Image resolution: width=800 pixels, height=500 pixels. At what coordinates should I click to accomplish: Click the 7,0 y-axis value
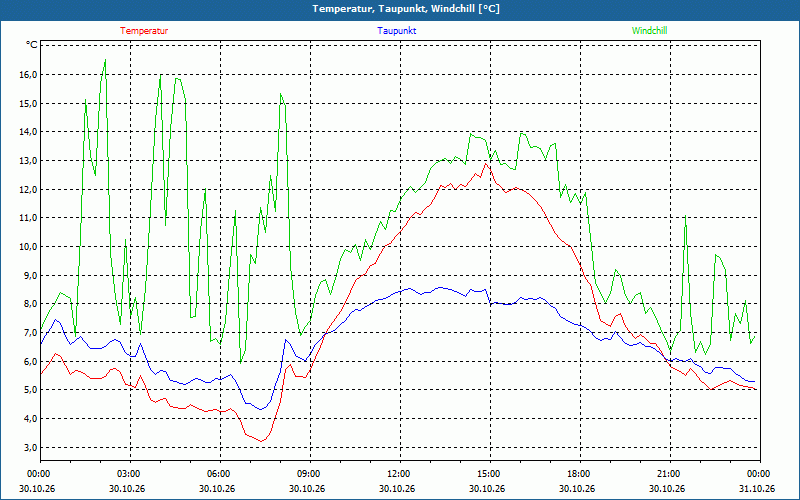tap(31, 333)
